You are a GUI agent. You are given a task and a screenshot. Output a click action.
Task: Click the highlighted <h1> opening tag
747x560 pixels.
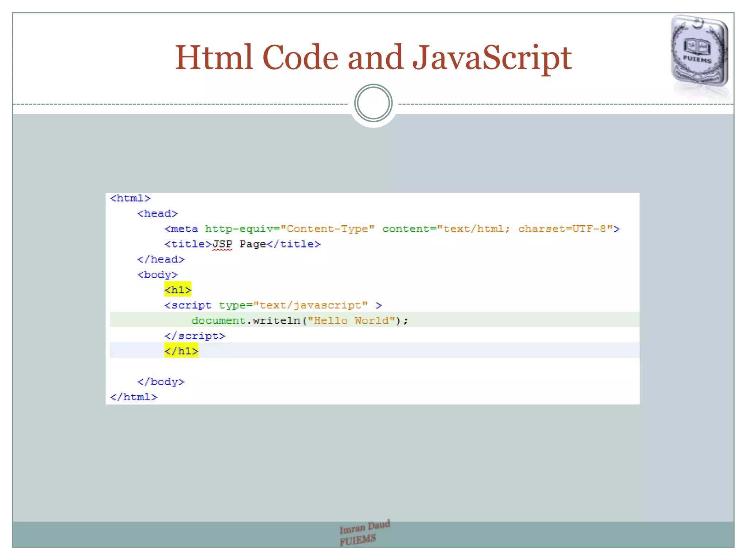point(178,290)
